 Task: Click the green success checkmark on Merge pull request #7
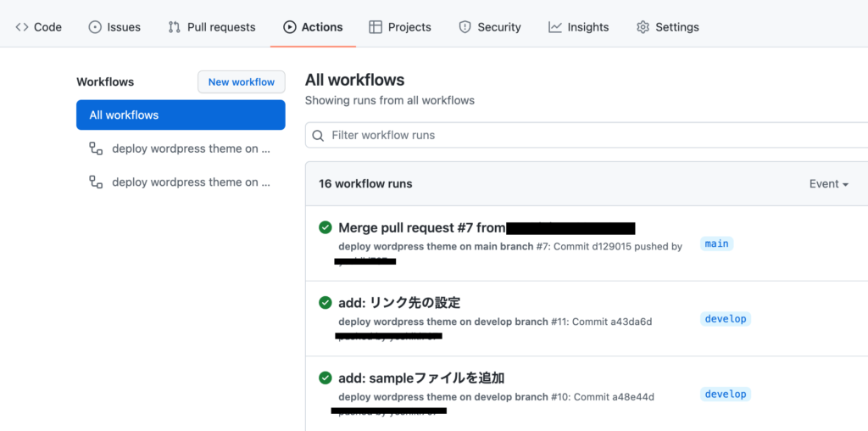[325, 227]
